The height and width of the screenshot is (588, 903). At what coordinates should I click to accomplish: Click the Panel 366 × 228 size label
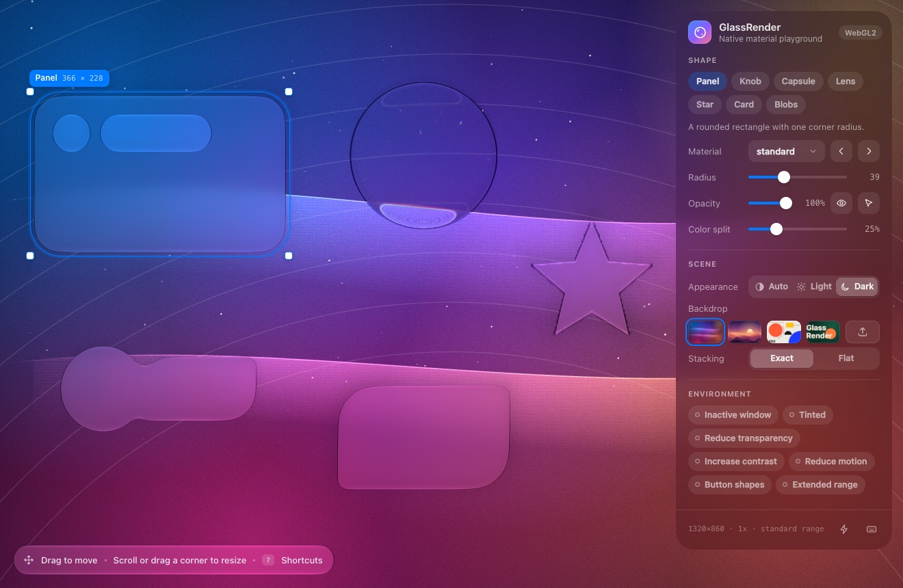69,78
